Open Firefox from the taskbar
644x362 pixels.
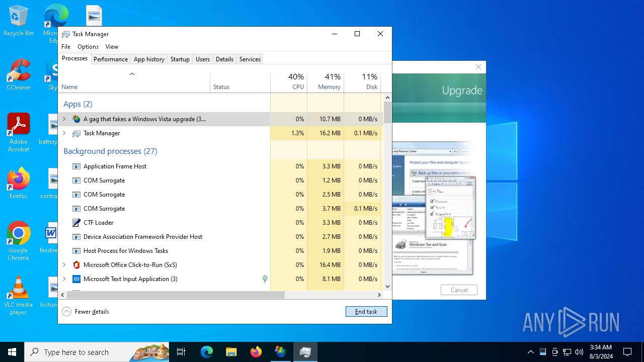[256, 352]
